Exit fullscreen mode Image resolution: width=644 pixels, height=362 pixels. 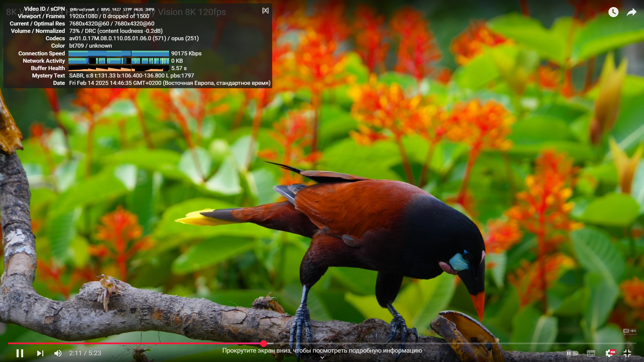point(627,353)
